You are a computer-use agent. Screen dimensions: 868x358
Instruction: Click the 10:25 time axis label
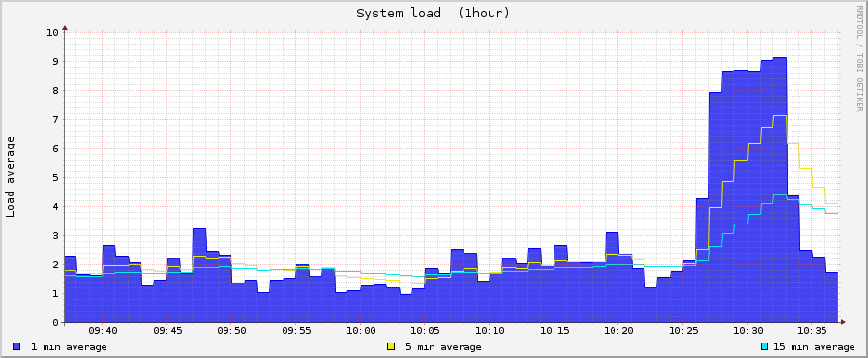pos(683,330)
